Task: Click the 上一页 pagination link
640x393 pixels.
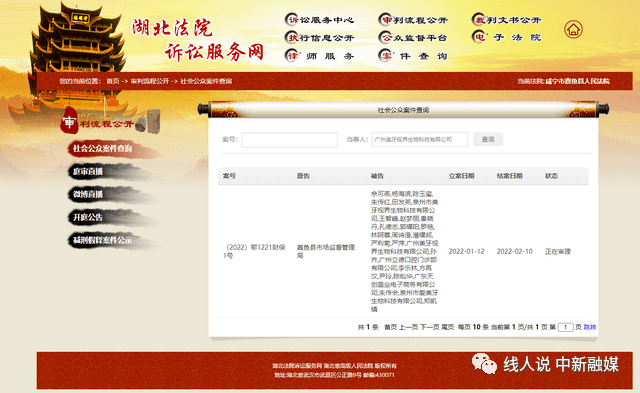Action: click(x=408, y=327)
